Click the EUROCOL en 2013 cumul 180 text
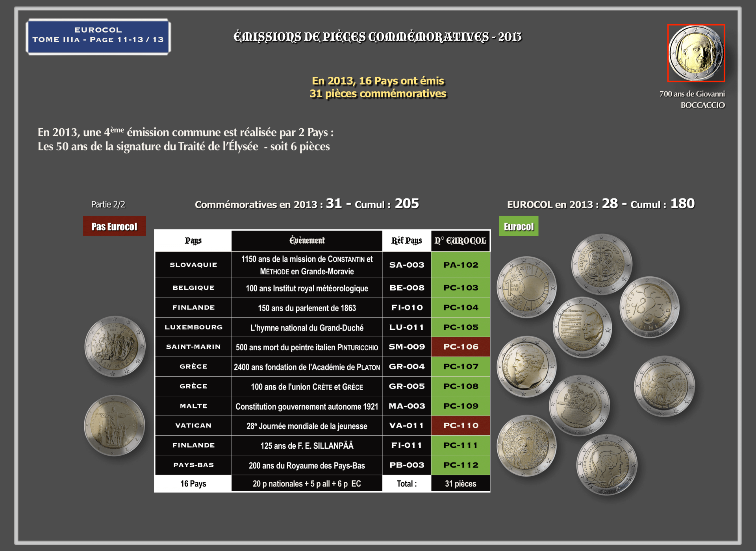Viewport: 756px width, 551px height. tap(601, 203)
